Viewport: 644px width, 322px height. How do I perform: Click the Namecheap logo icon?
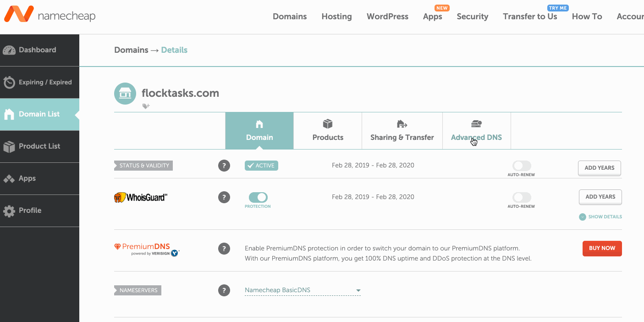click(x=19, y=14)
